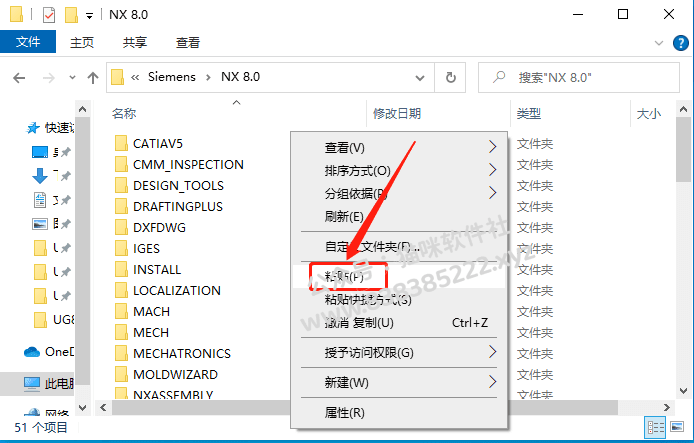Open the pinned Documents quick access item
The height and width of the screenshot is (443, 694).
tap(50, 200)
